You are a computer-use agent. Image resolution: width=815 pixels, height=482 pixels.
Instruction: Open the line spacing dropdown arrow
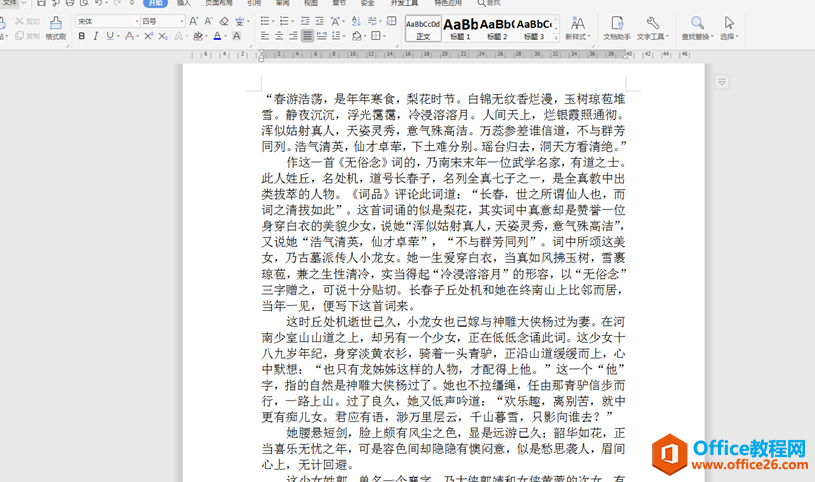344,36
